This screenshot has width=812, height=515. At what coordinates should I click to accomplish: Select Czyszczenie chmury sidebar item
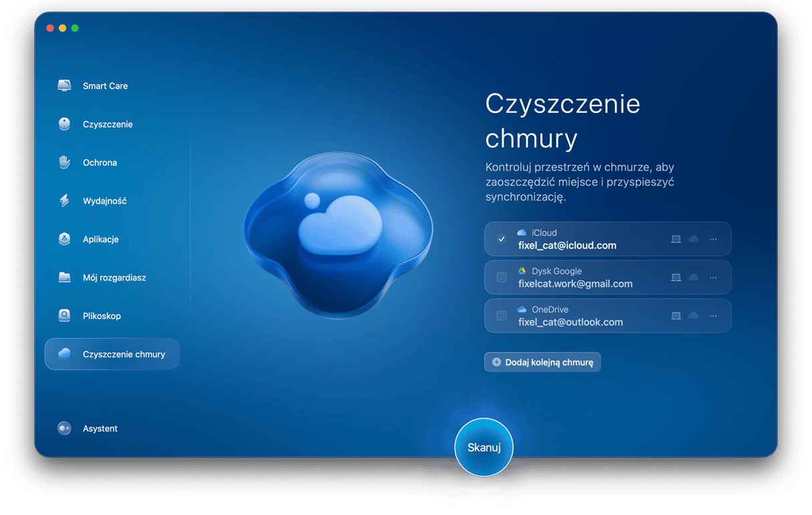(112, 354)
